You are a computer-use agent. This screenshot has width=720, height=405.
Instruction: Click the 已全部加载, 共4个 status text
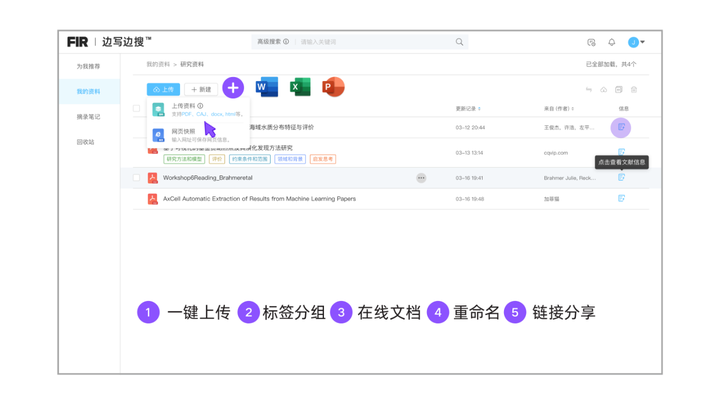[611, 64]
